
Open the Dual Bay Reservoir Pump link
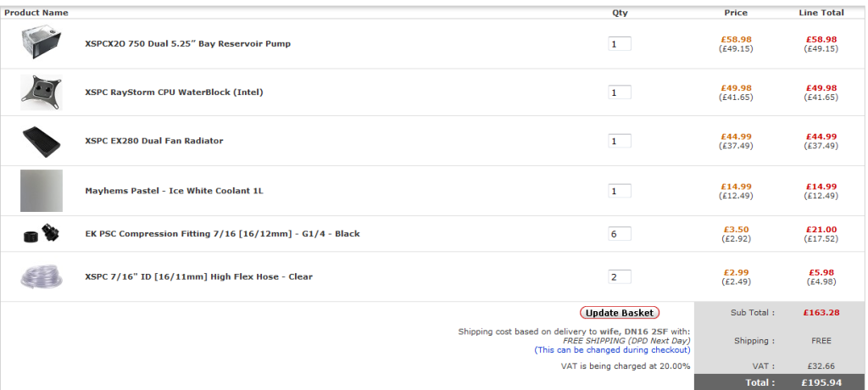[187, 43]
